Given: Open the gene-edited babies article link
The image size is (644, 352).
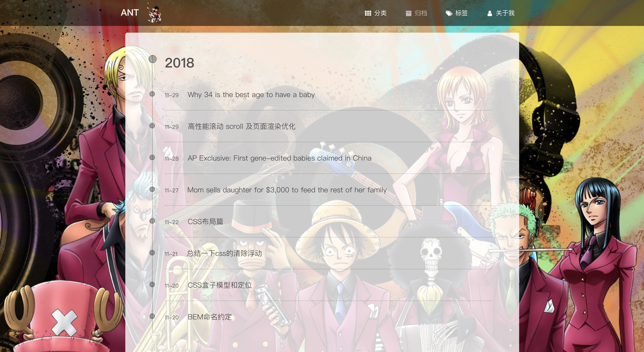Looking at the screenshot, I should click(x=279, y=158).
